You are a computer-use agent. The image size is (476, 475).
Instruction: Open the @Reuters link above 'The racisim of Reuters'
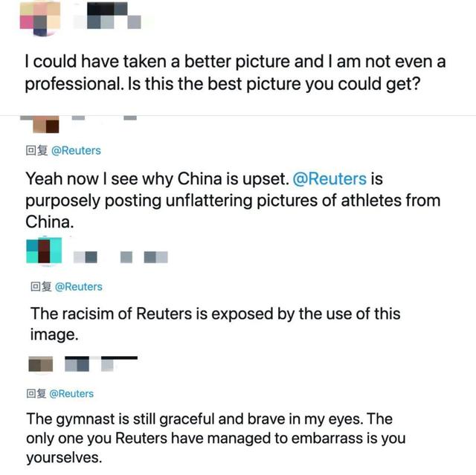pyautogui.click(x=79, y=287)
